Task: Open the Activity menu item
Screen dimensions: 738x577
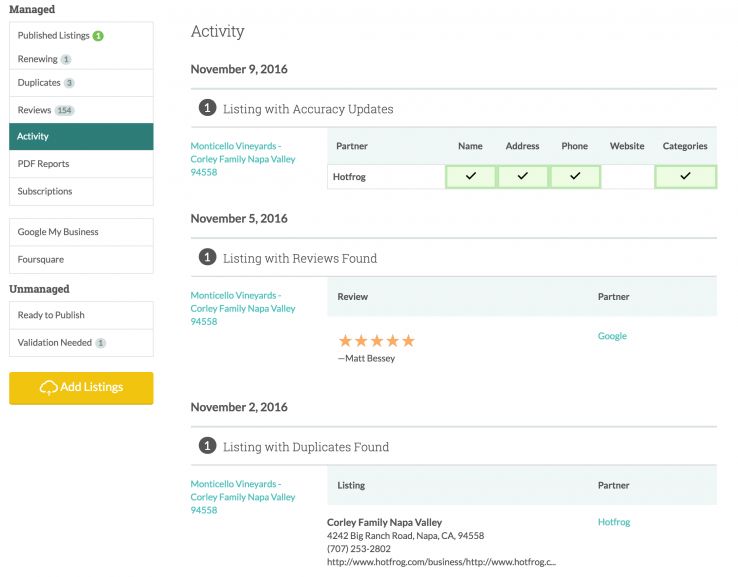Action: 81,136
